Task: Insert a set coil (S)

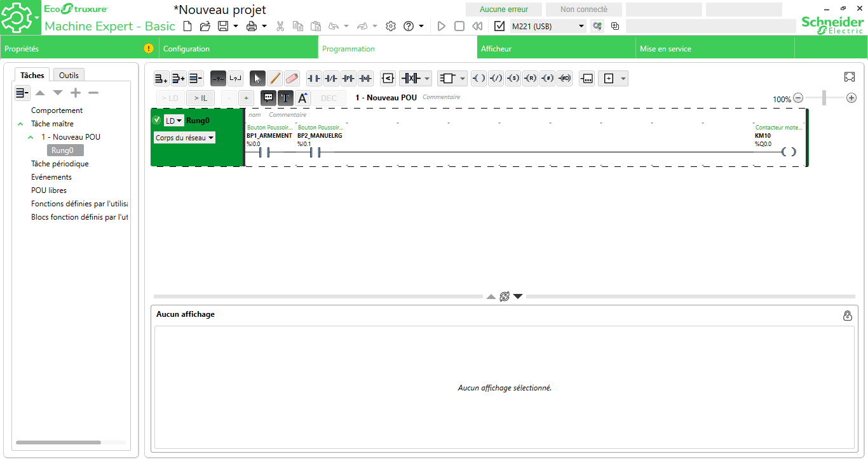Action: [x=513, y=78]
